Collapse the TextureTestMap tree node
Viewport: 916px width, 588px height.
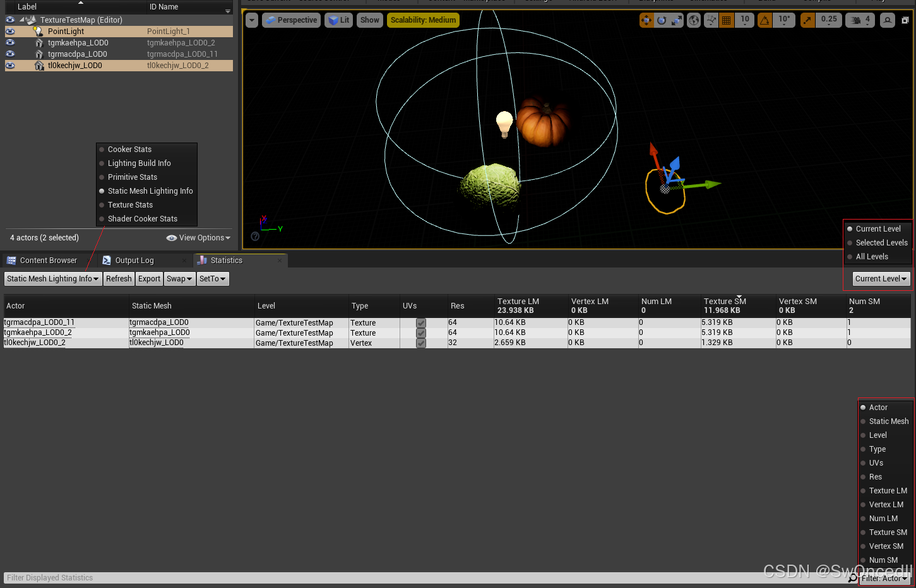[22, 20]
